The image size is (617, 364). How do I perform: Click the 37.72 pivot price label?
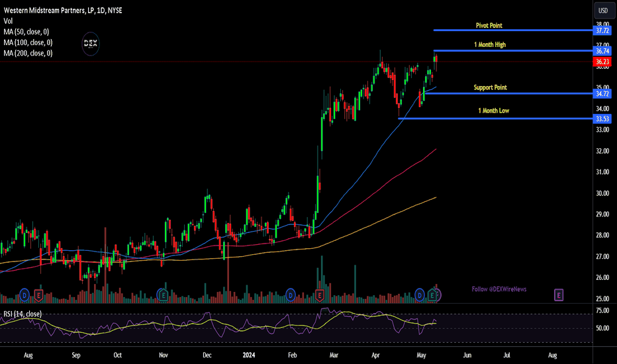click(x=602, y=30)
